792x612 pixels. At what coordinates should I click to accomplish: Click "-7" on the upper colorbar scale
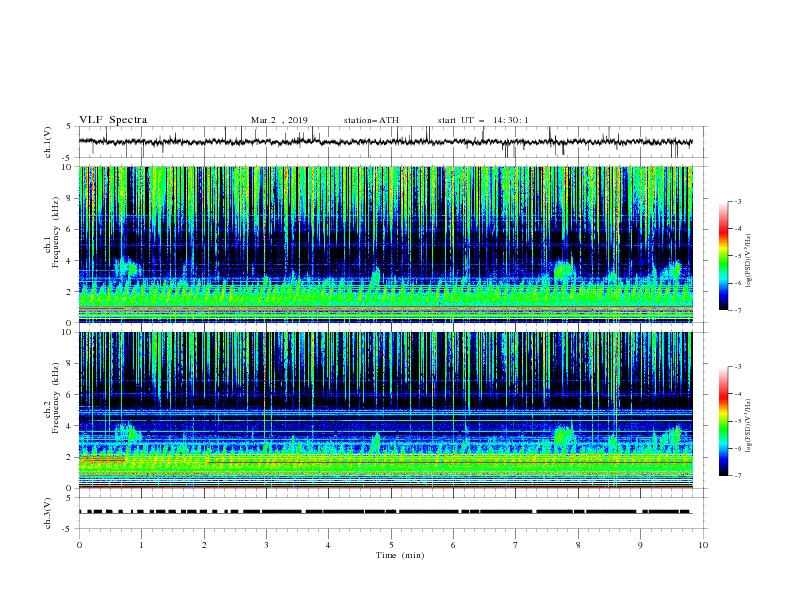point(737,310)
